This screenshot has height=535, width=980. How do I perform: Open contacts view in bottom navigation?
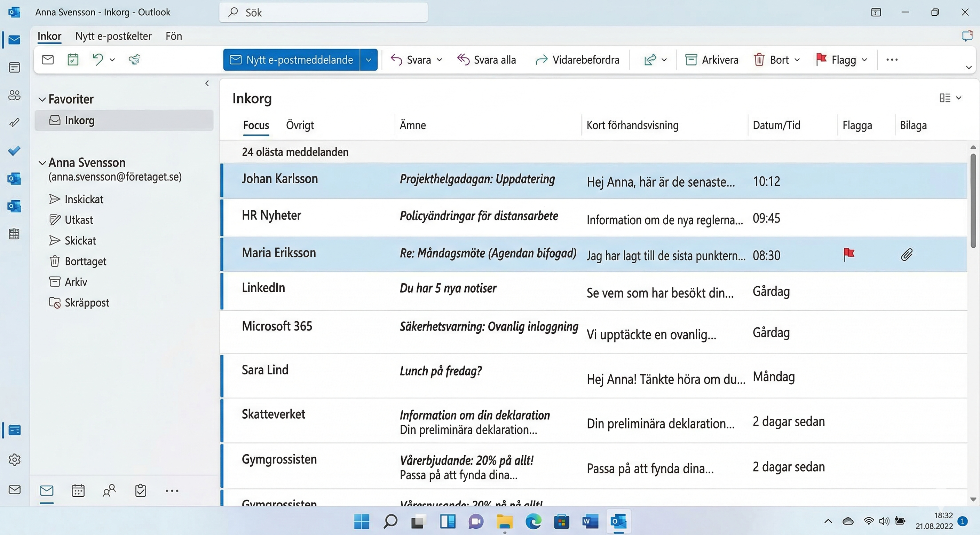pos(109,490)
